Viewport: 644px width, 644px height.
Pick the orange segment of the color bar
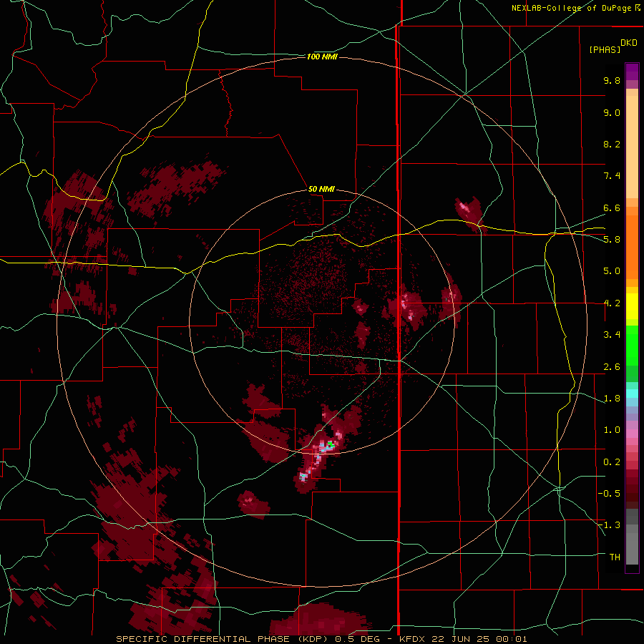[632, 248]
